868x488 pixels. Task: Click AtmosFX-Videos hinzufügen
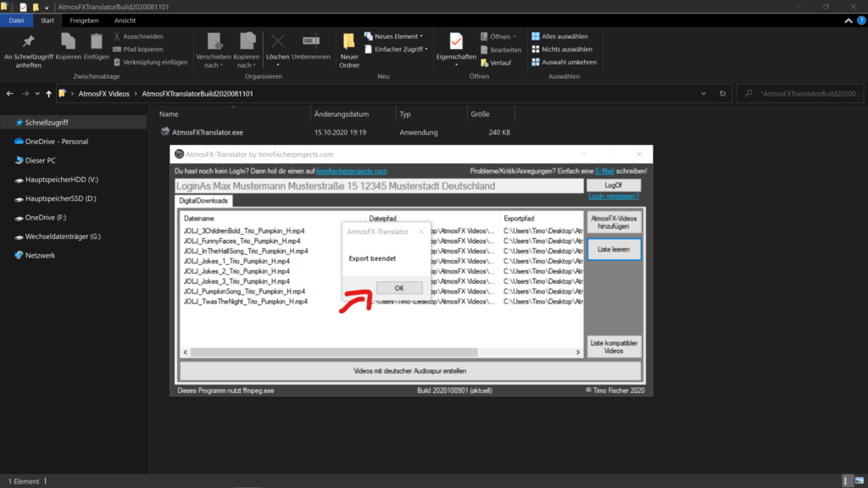tap(614, 223)
